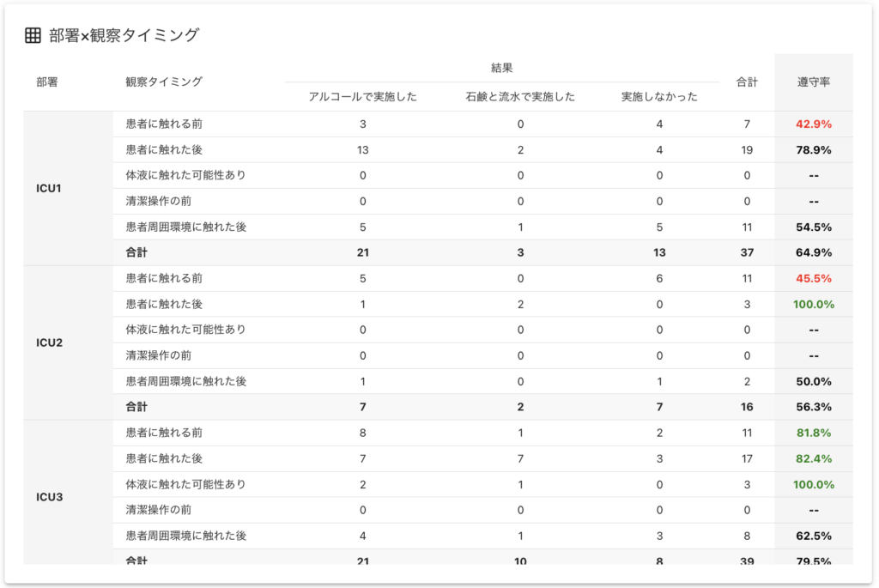The height and width of the screenshot is (588, 879).
Task: Select the 観察タイミング column header
Action: pos(164,82)
